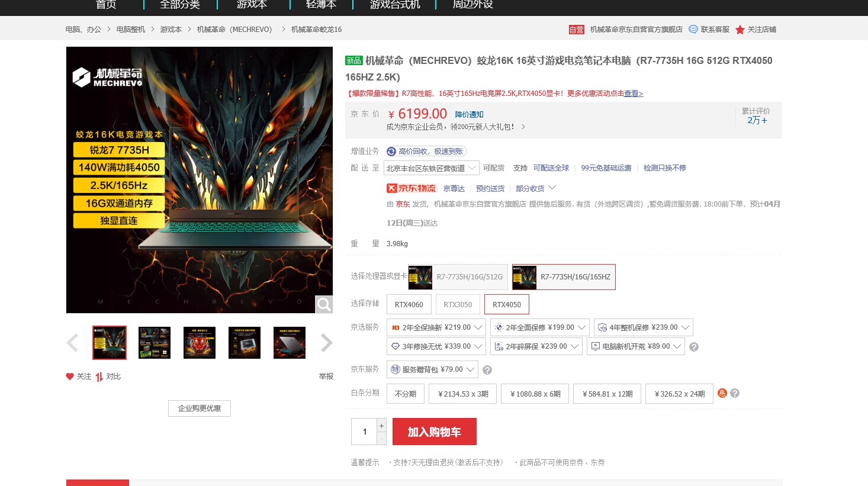Click 举报 link
The height and width of the screenshot is (486, 868).
(326, 376)
